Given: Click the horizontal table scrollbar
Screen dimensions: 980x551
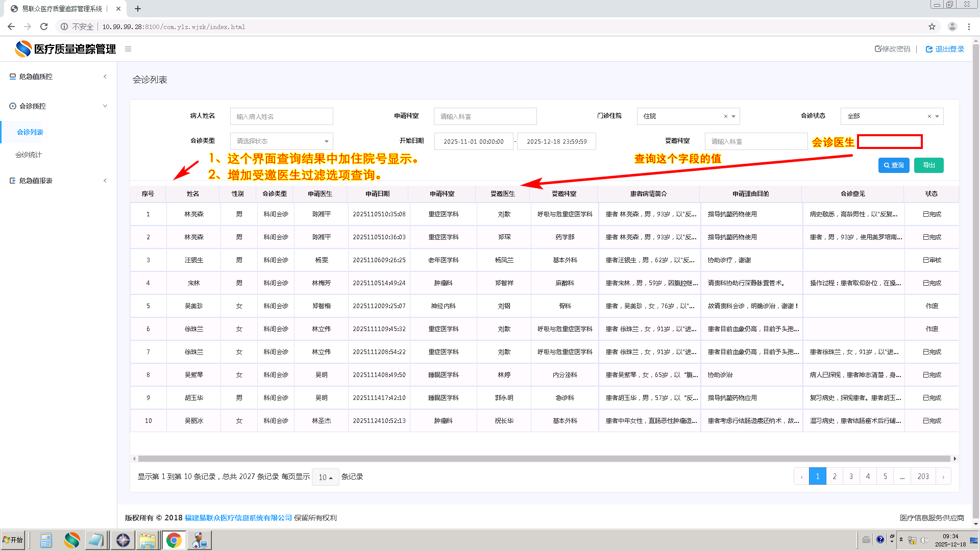Looking at the screenshot, I should click(x=544, y=459).
